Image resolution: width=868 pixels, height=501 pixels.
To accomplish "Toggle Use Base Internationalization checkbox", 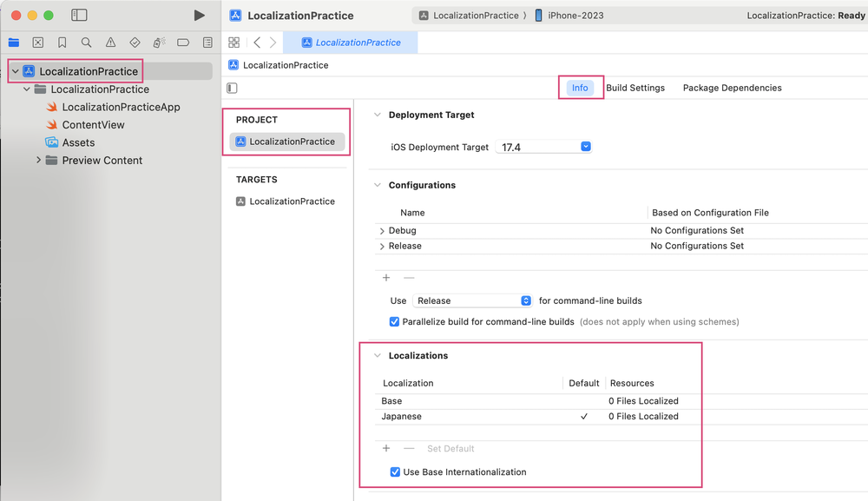I will [395, 472].
